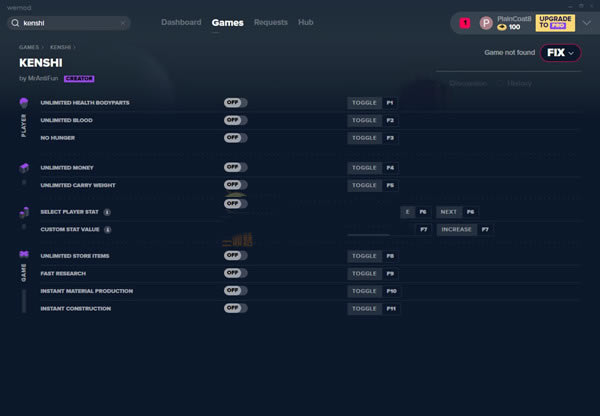The image size is (600, 416).
Task: Open the Discussion tab
Action: (x=468, y=83)
